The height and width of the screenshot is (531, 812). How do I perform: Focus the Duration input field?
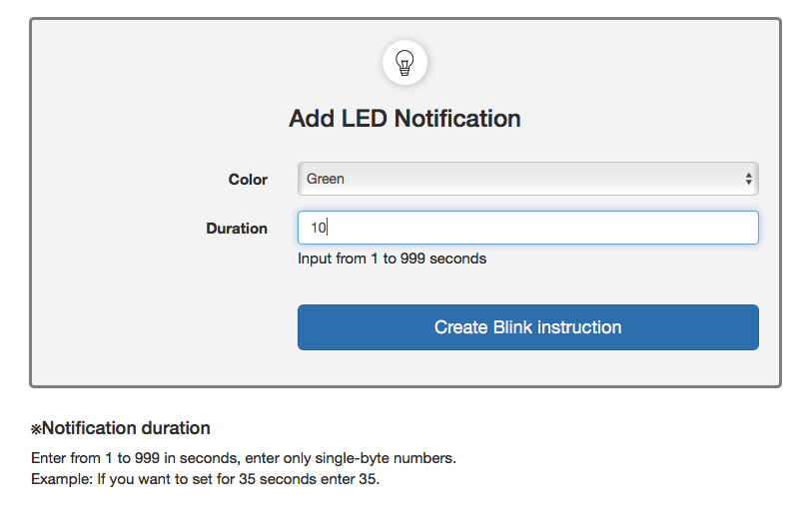pyautogui.click(x=527, y=228)
